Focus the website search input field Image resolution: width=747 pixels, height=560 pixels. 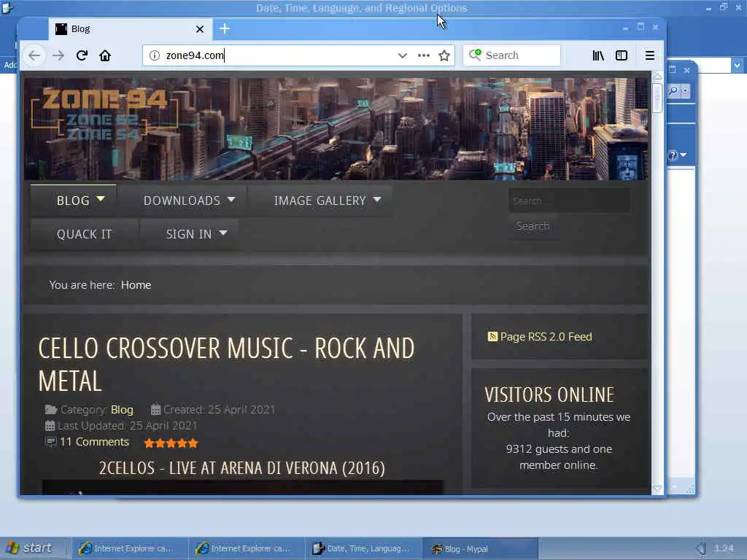(569, 201)
